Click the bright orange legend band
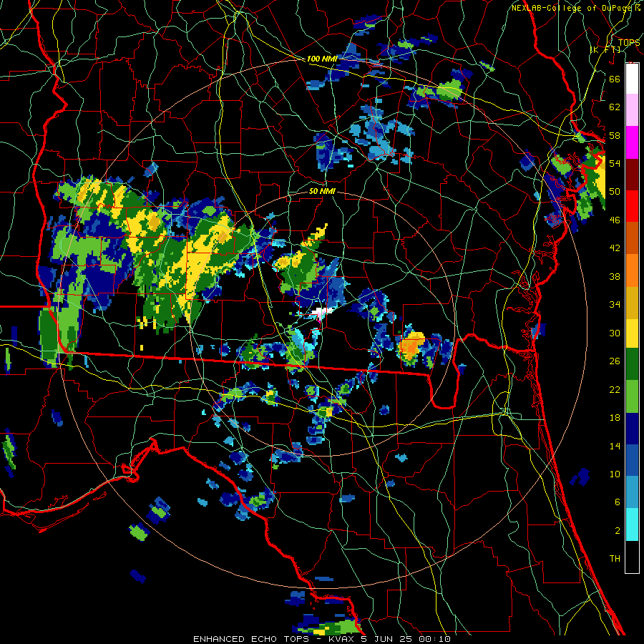Screen dimensions: 644x644 click(632, 270)
